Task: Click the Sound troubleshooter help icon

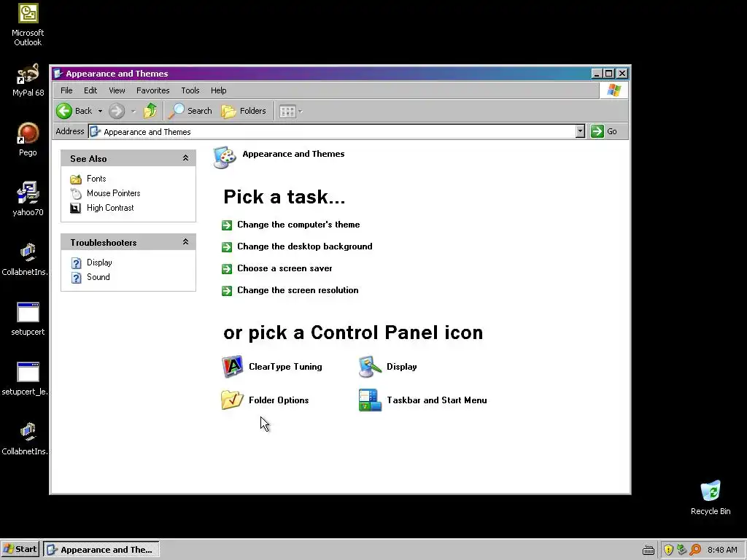Action: [x=76, y=278]
